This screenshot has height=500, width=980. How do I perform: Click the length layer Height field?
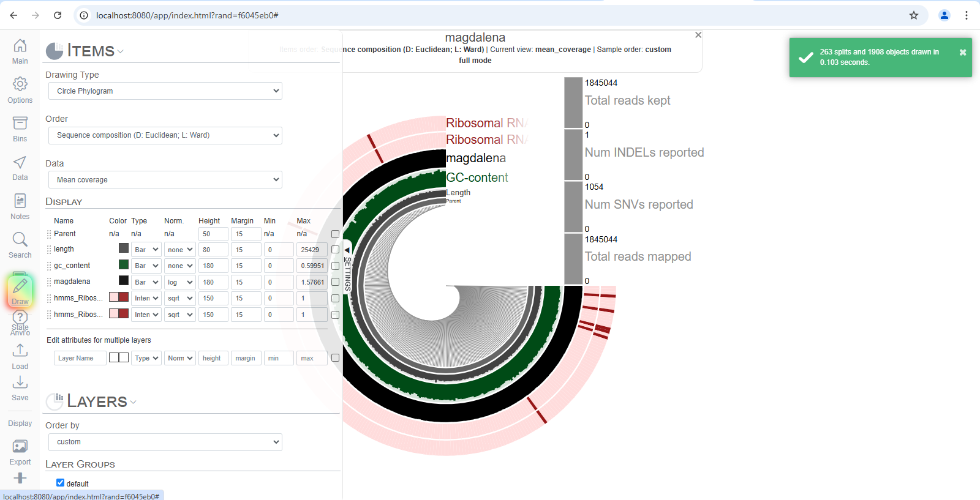click(213, 250)
